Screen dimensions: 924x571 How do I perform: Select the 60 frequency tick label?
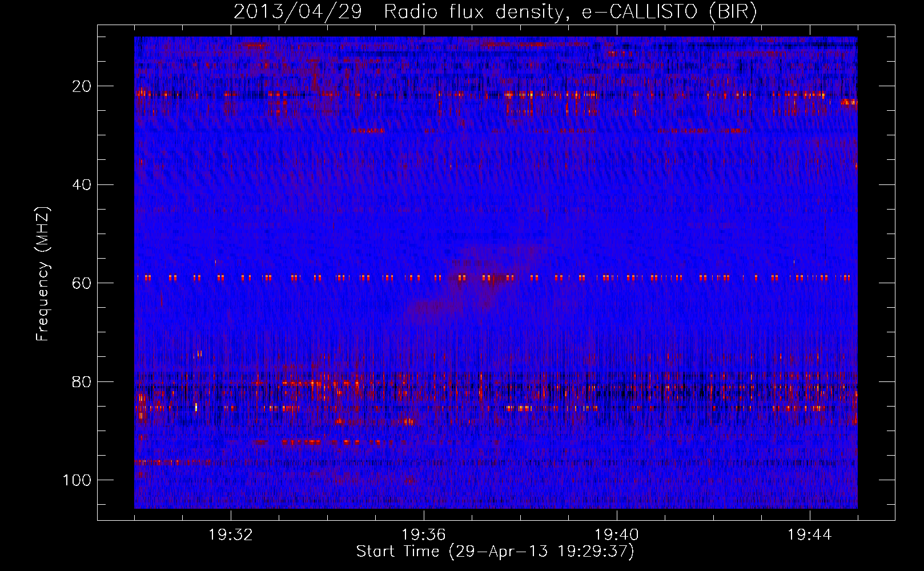(x=82, y=283)
